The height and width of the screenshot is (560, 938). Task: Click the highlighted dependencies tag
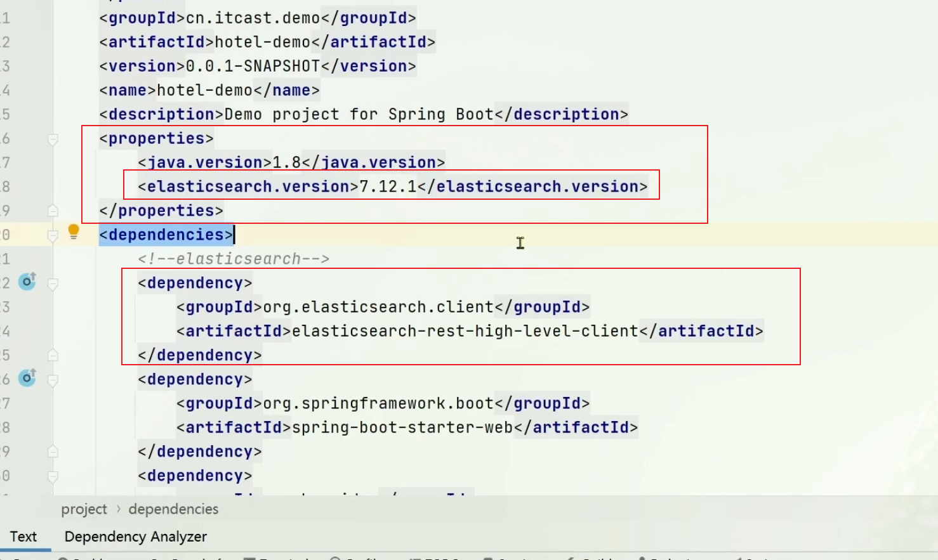166,235
